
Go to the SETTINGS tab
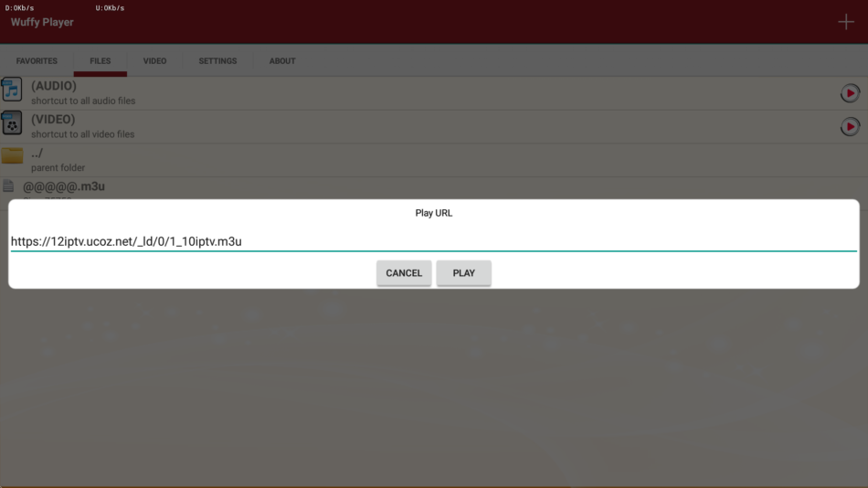[217, 61]
